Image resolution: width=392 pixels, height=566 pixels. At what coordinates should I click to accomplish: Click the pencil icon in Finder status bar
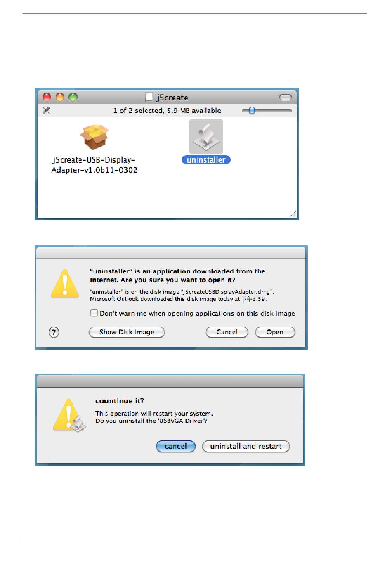click(46, 111)
